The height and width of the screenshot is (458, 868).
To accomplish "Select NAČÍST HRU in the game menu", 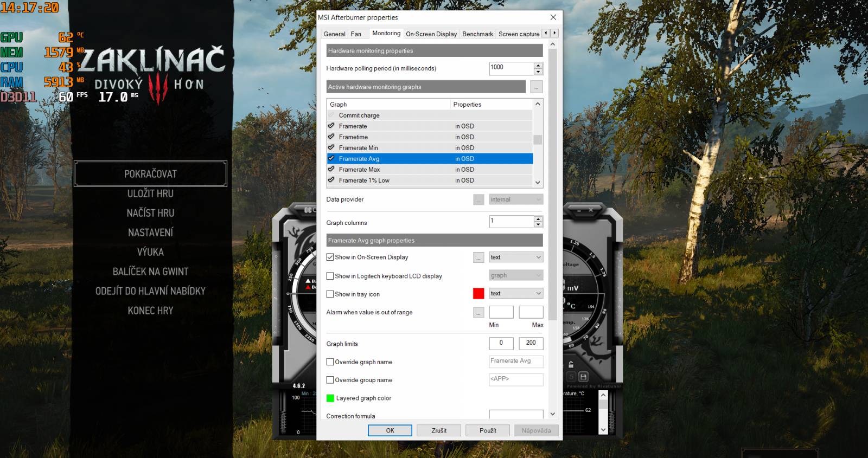I will tap(150, 213).
